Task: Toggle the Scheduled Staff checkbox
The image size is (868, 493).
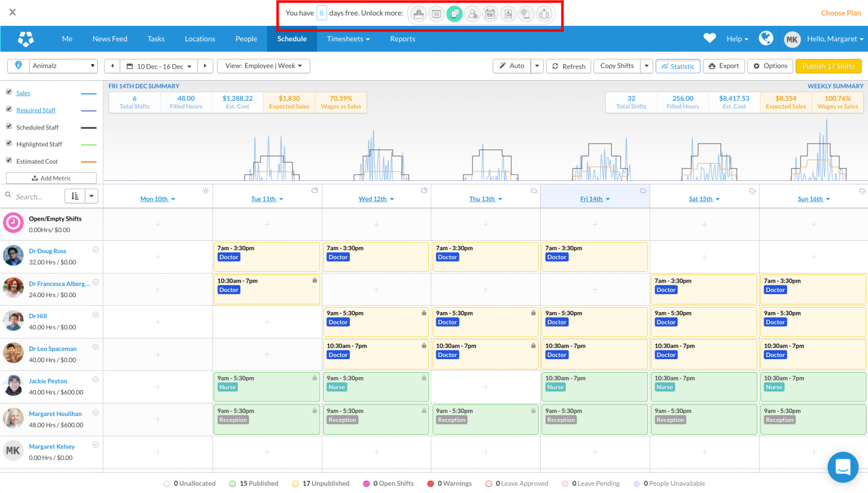Action: click(x=9, y=126)
